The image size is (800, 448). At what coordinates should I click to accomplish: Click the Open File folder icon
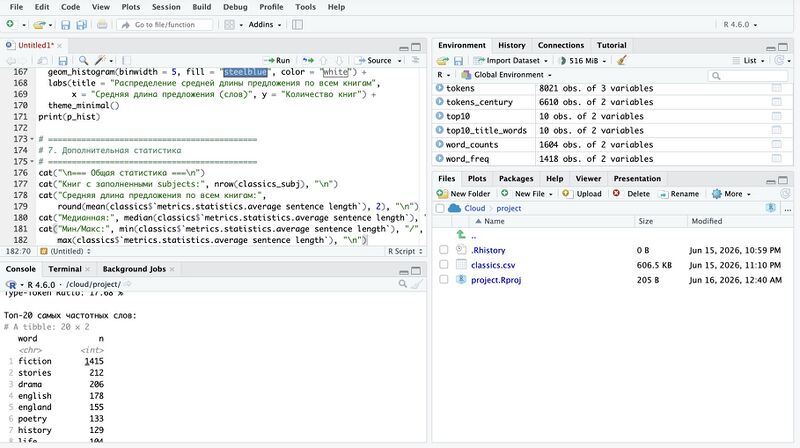(x=39, y=24)
